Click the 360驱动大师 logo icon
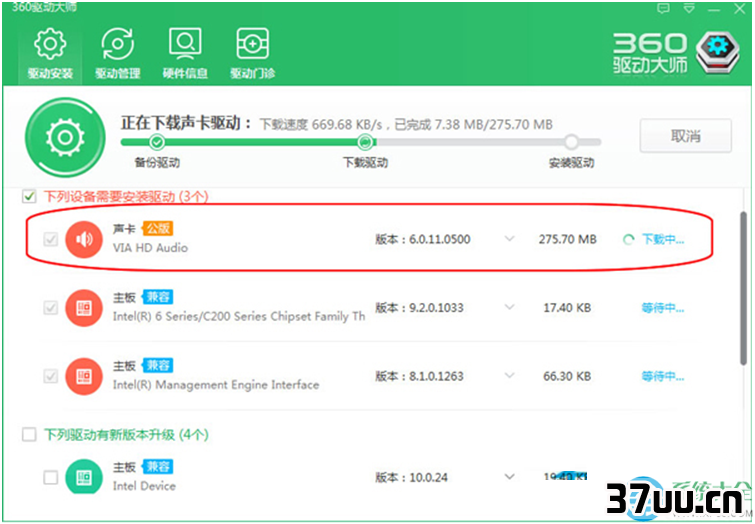The width and height of the screenshot is (755, 524). tap(718, 52)
